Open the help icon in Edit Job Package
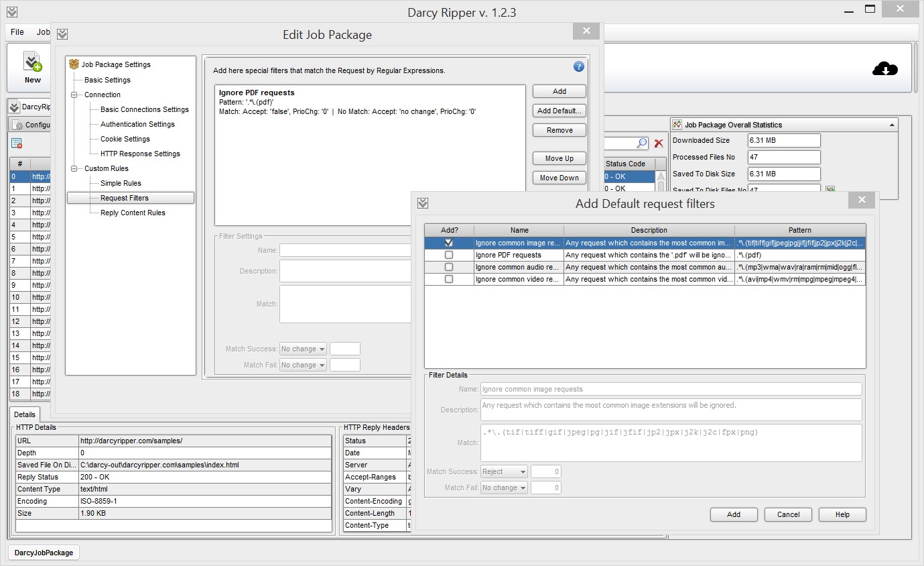Viewport: 924px width, 566px height. click(x=579, y=66)
